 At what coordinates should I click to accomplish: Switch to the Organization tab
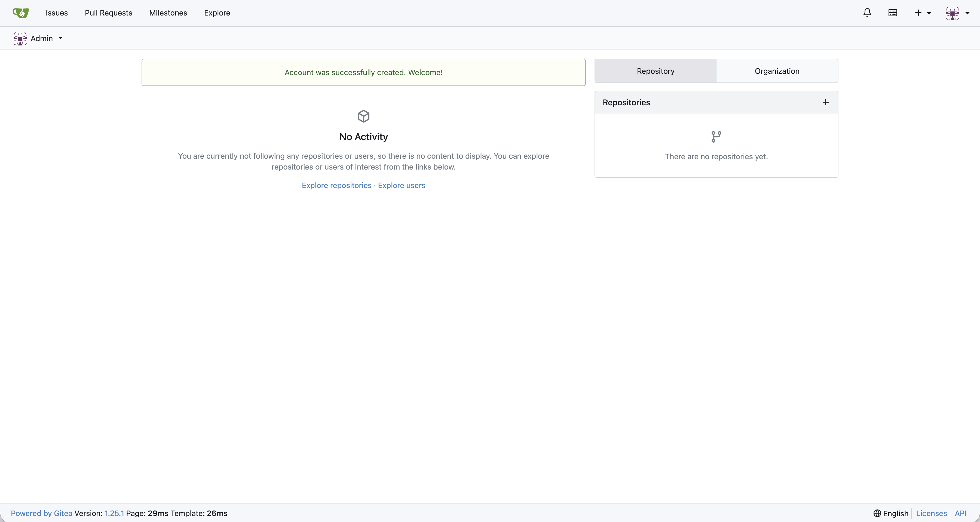pos(777,71)
